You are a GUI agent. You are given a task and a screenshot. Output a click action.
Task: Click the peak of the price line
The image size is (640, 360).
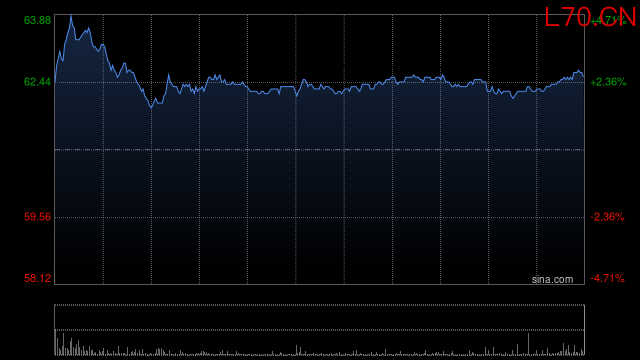71,16
